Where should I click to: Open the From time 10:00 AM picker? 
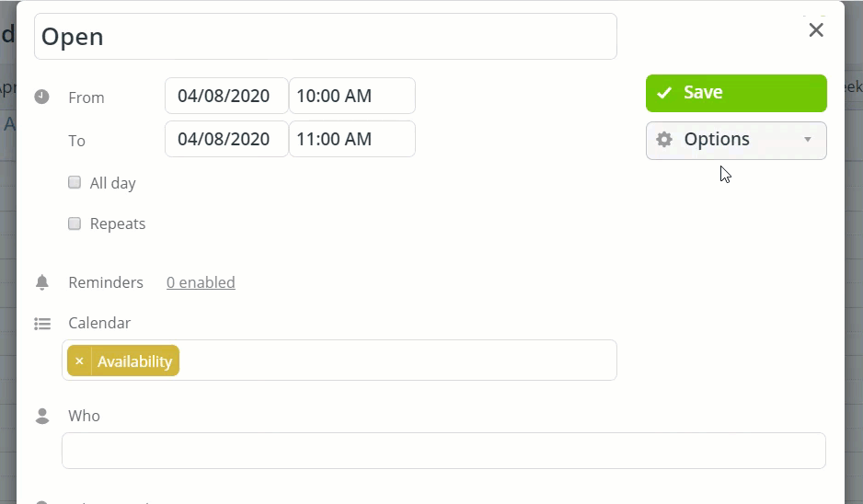coord(351,96)
